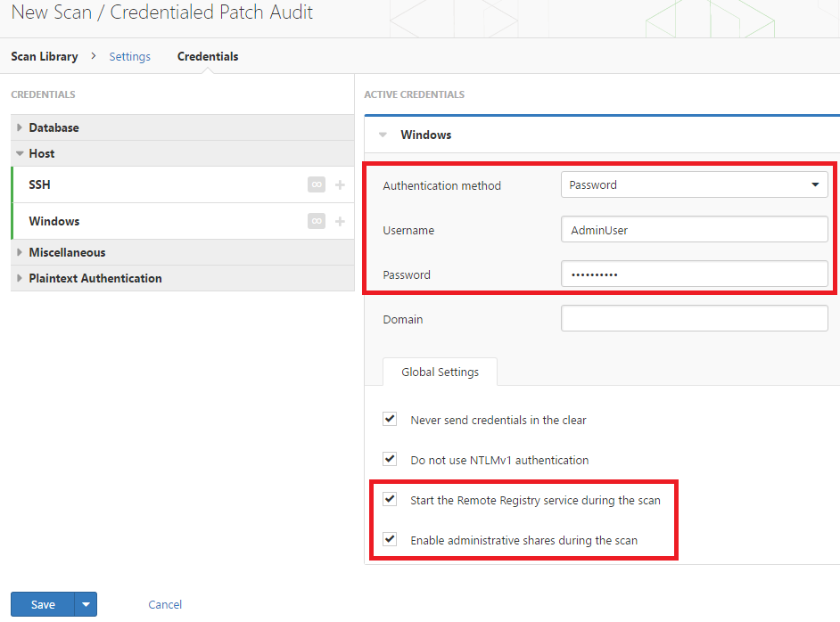Toggle Do not use NTLMv1 authentication
840x622 pixels.
click(390, 459)
